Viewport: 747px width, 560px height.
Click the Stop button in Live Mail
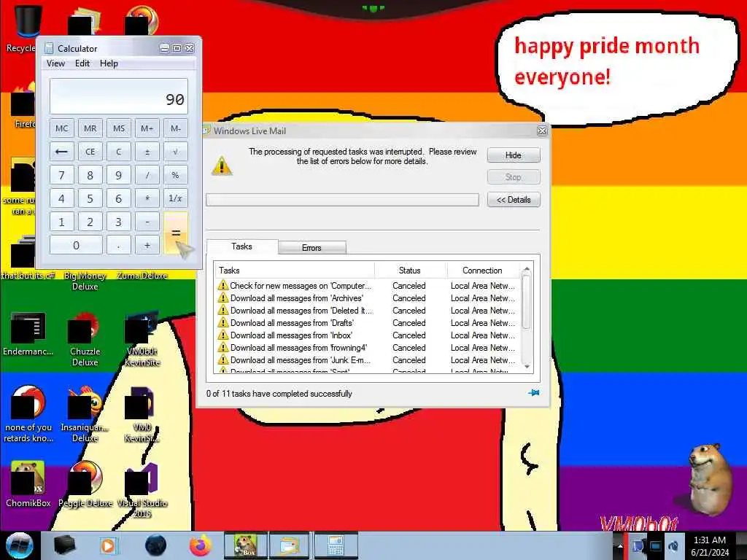coord(514,177)
